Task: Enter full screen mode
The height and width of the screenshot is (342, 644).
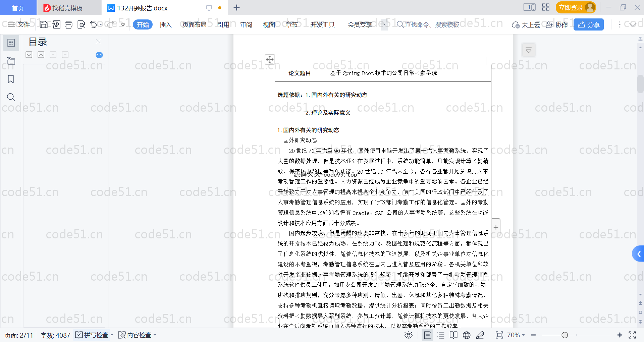Action: coord(632,335)
